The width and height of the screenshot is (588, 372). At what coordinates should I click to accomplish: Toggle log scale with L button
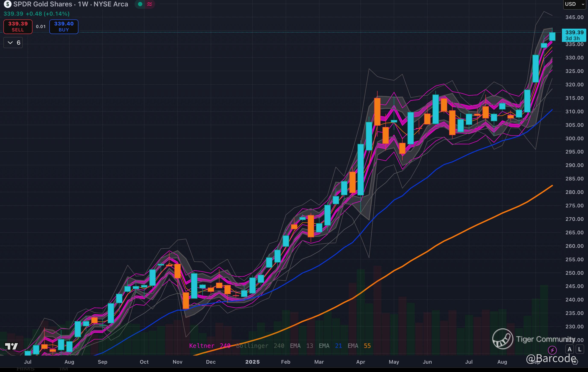tap(580, 350)
